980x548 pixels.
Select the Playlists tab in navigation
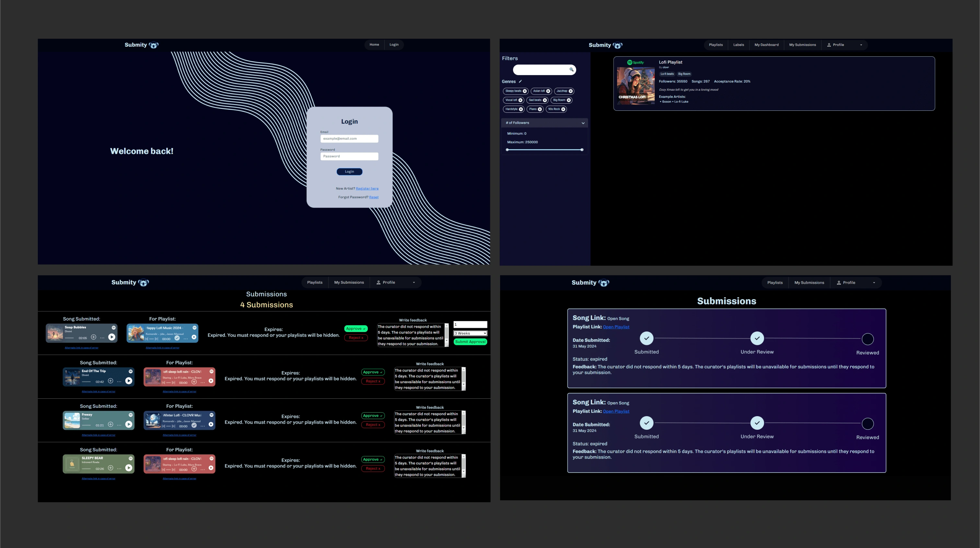coord(716,45)
